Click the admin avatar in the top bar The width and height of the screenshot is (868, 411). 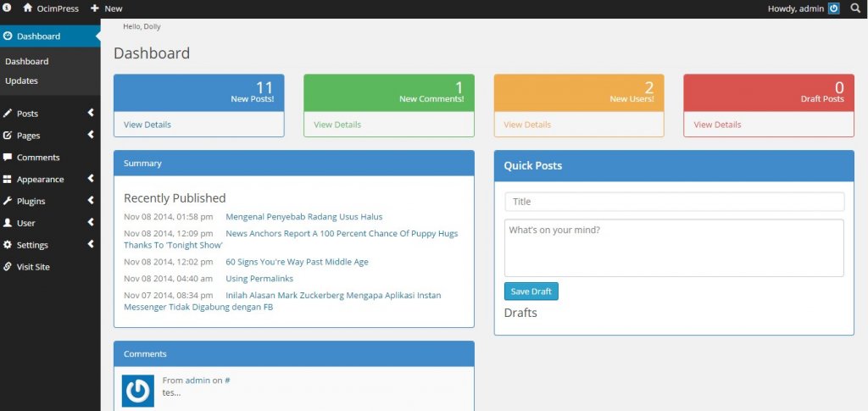click(x=834, y=8)
